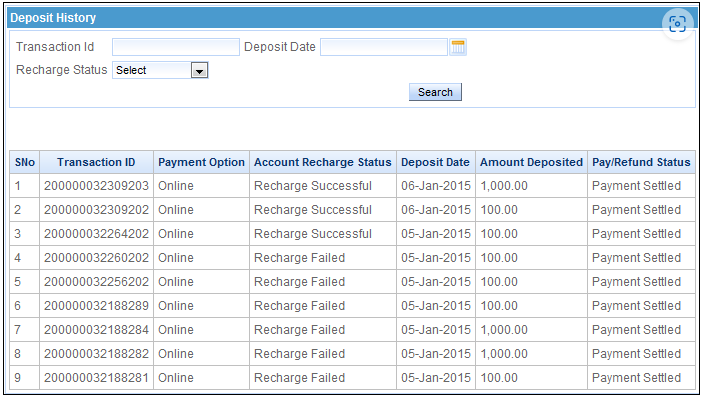Click 100.00 amount in row 2

click(499, 210)
